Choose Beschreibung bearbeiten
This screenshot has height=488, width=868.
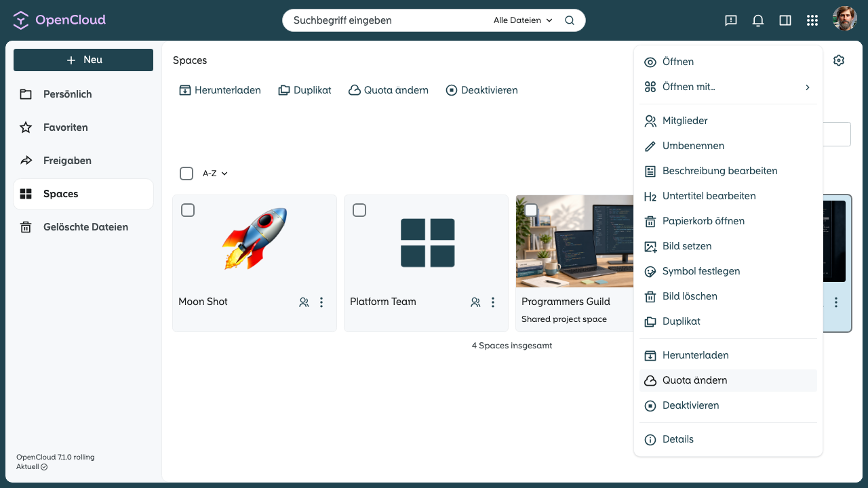click(x=728, y=171)
